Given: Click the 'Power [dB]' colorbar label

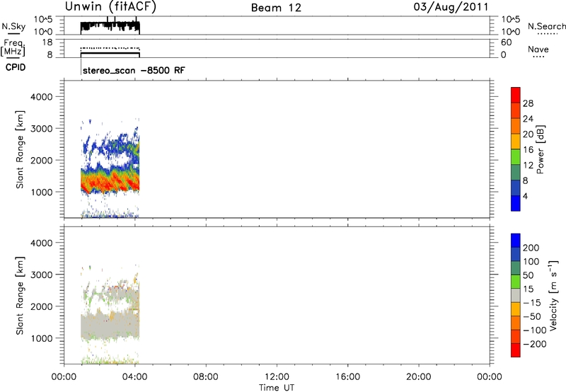Looking at the screenshot, I should point(541,149).
